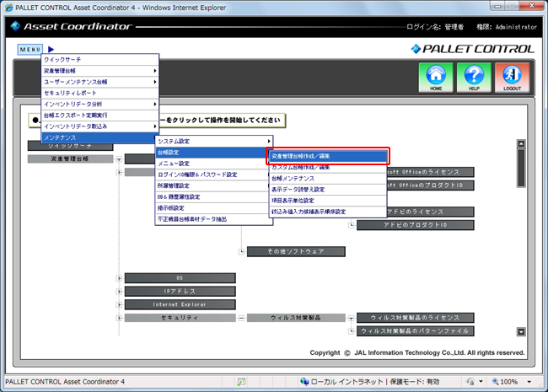Screen dimensions: 548x392
Task: Open システム設定 submenu
Action: tap(214, 142)
